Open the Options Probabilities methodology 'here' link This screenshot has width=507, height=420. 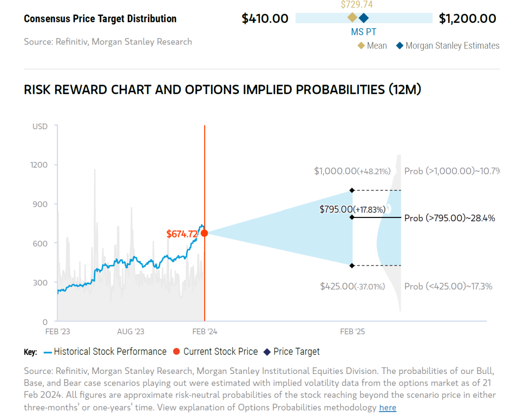pyautogui.click(x=387, y=407)
